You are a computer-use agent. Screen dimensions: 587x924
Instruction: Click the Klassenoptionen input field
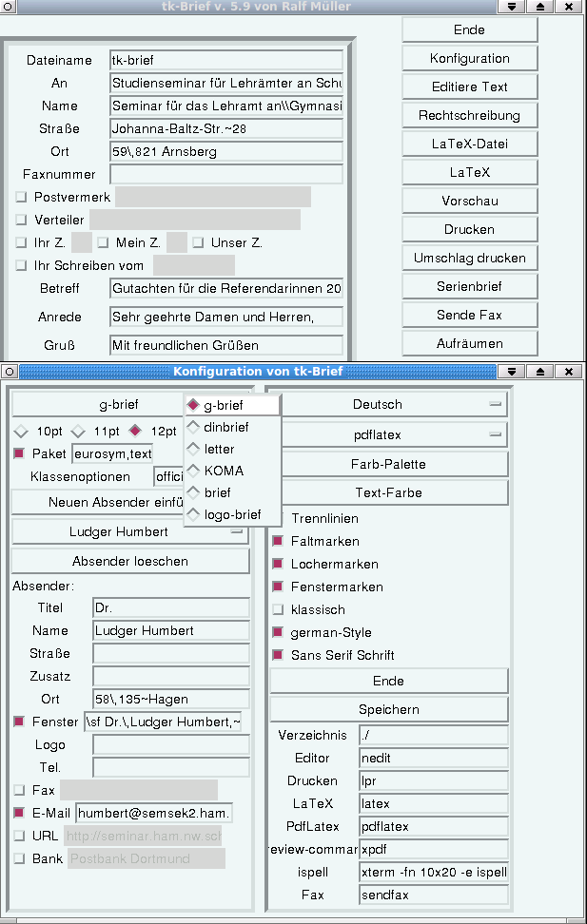click(169, 476)
